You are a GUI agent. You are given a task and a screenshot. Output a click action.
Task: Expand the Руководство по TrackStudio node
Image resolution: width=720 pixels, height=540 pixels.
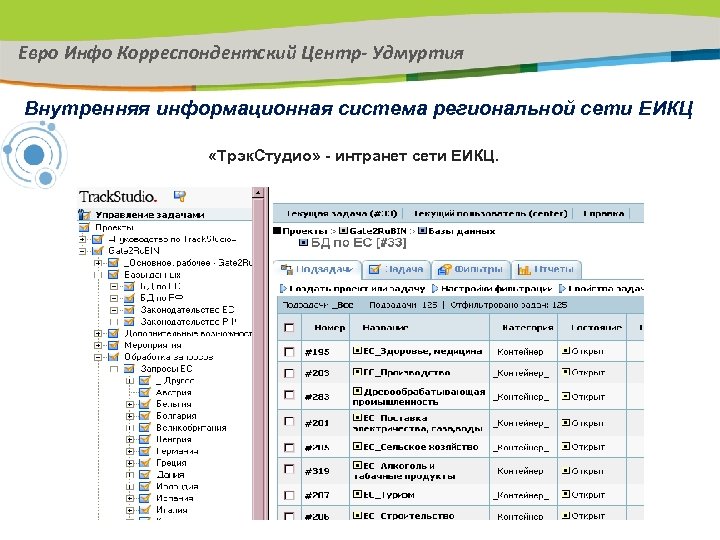pos(82,239)
